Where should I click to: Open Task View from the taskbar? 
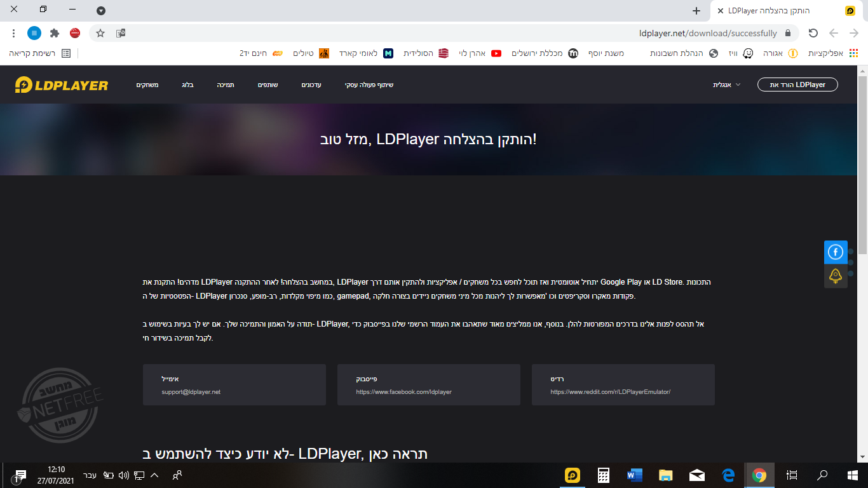pos(792,475)
